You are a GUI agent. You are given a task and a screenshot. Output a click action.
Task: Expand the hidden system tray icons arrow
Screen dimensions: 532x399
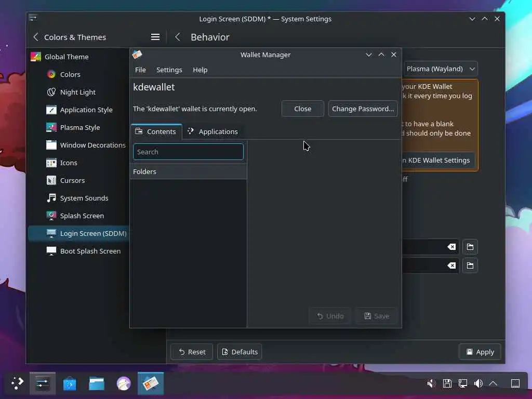(x=494, y=383)
